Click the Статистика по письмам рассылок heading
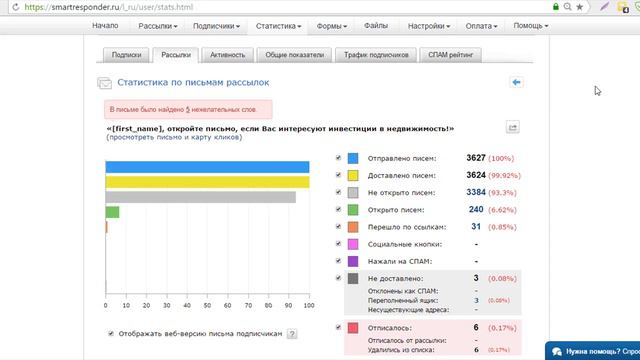Screen dimensions: 640x360 point(193,82)
